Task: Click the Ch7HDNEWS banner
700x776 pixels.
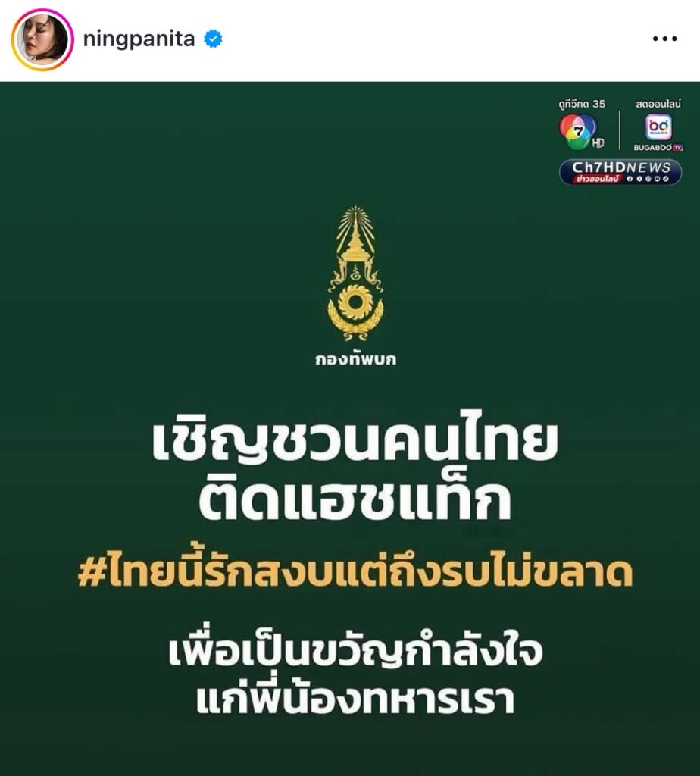Action: pyautogui.click(x=620, y=172)
